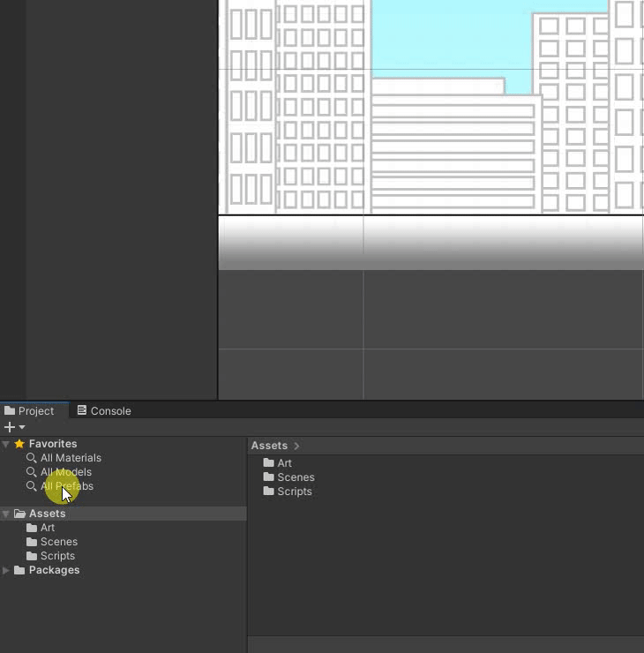Click the Art folder icon in tree
Screen dimensions: 644x653
point(32,528)
